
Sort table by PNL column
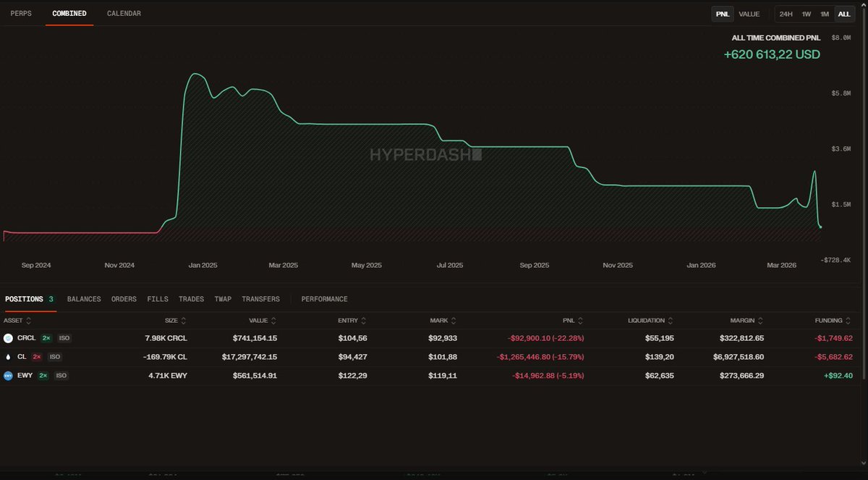[x=574, y=320]
